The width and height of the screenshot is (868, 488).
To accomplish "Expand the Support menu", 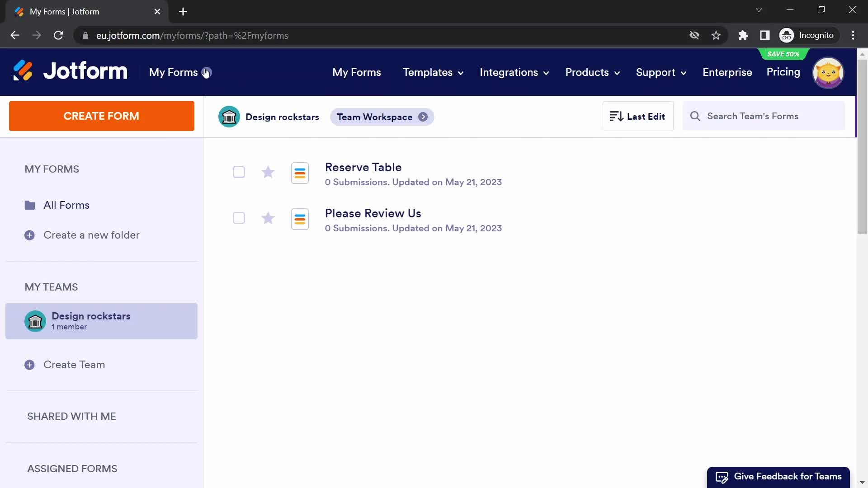I will pyautogui.click(x=661, y=72).
